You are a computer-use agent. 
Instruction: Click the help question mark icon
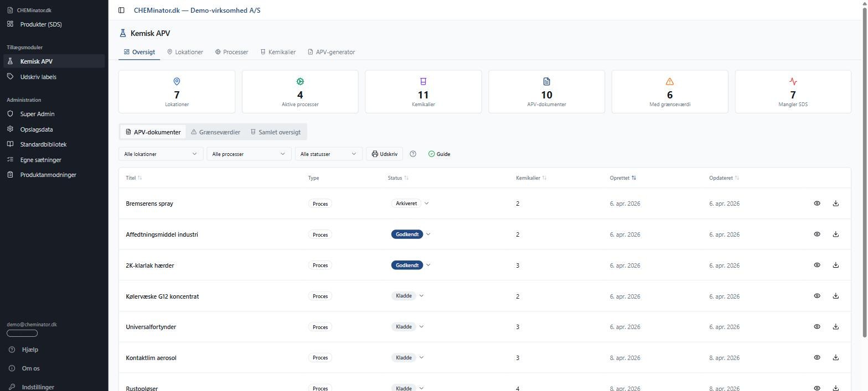[413, 154]
